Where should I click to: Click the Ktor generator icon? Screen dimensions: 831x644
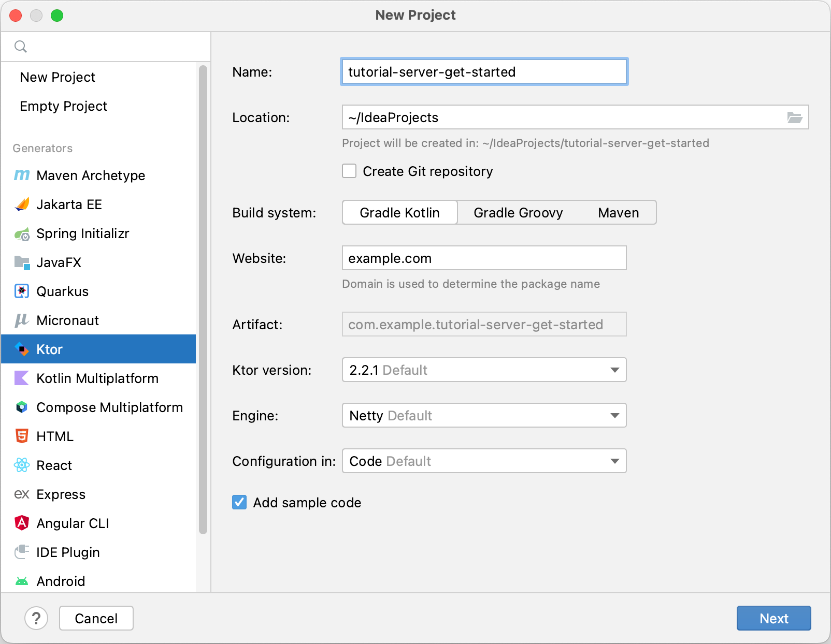click(x=22, y=349)
